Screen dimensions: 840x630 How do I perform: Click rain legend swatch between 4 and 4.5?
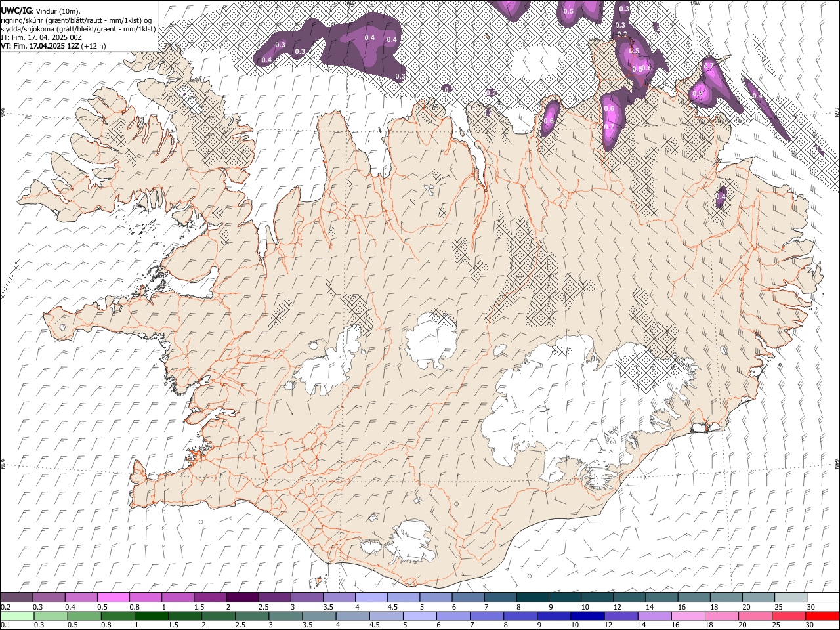[x=352, y=616]
